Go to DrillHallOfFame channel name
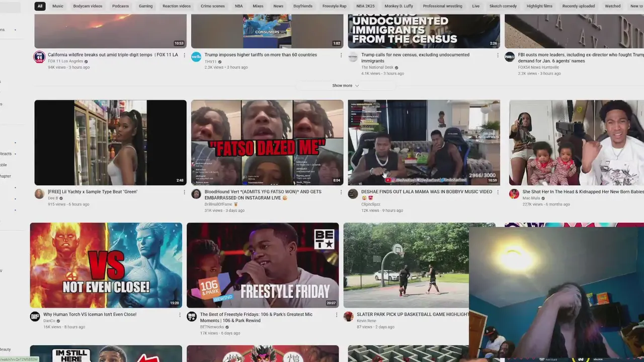 (218, 204)
